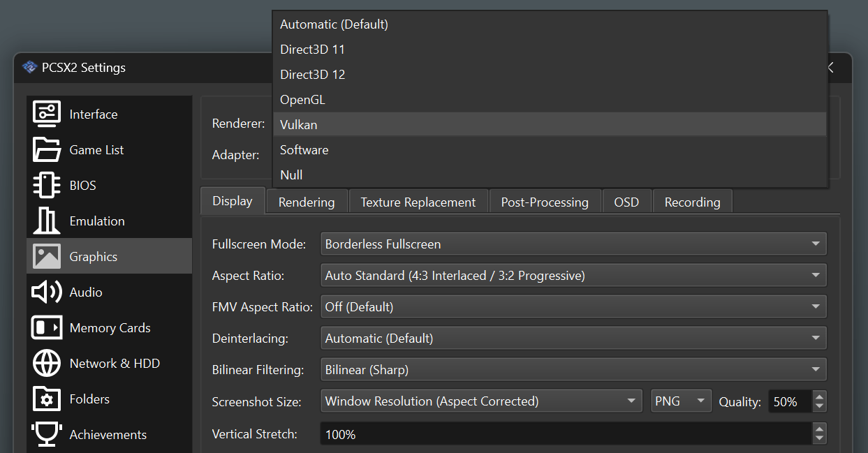
Task: Select OpenGL in the renderer list
Action: [302, 99]
